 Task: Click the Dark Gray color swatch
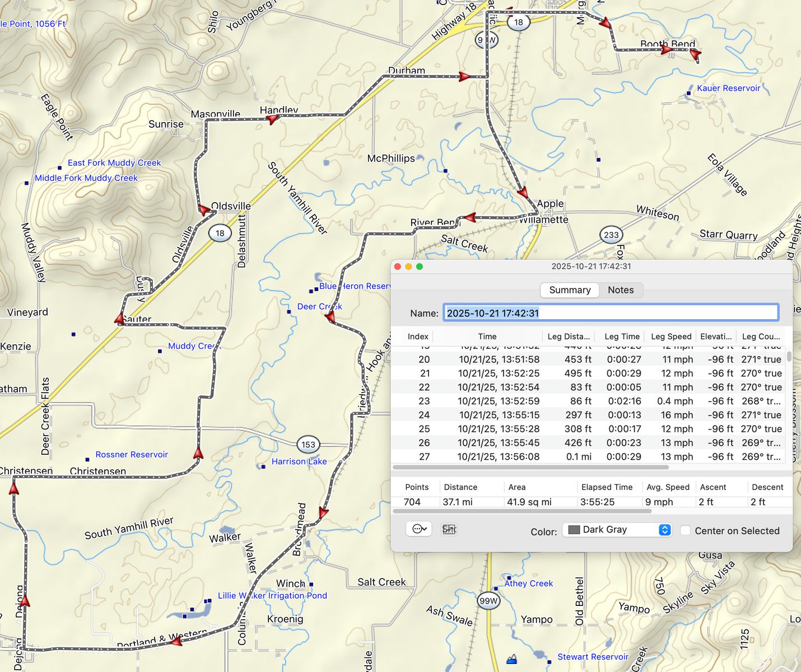pyautogui.click(x=574, y=530)
